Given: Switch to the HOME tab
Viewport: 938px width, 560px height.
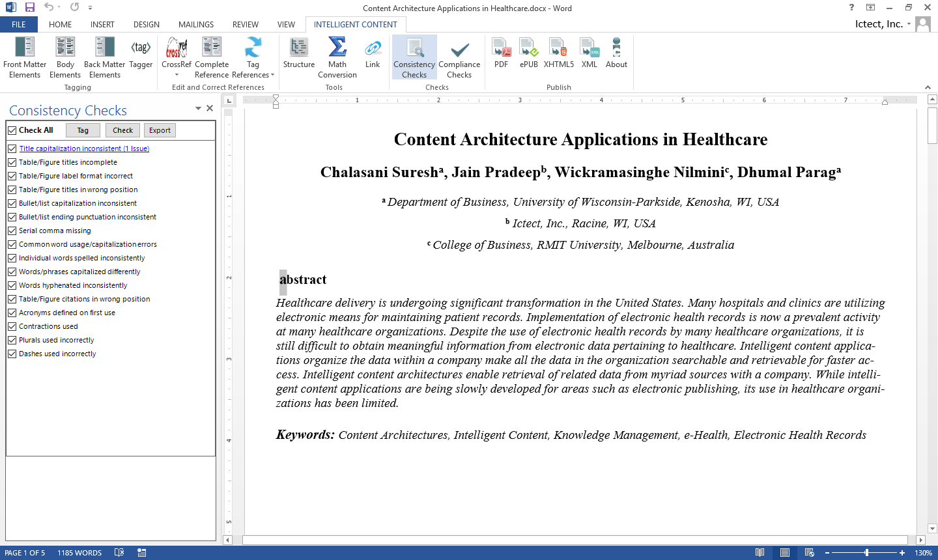Looking at the screenshot, I should (x=61, y=24).
